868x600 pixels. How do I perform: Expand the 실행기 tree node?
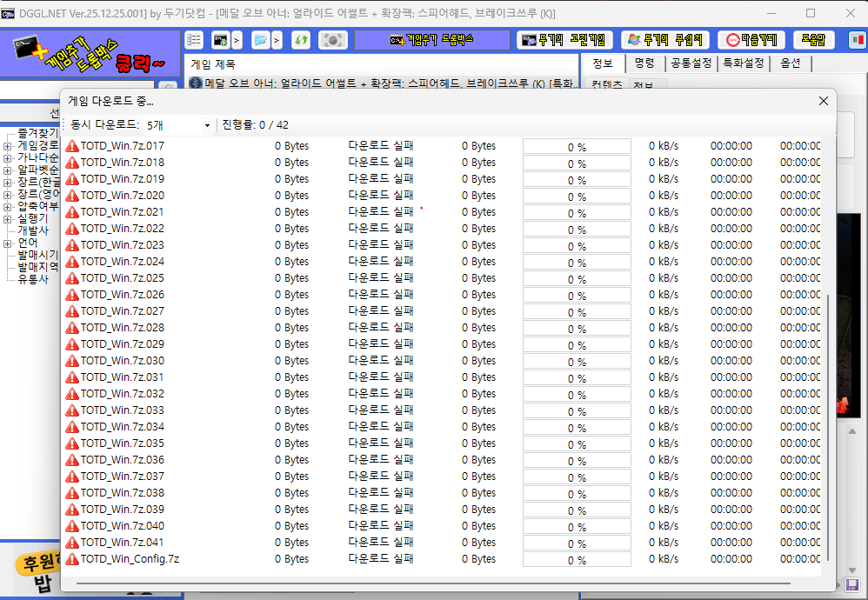tap(7, 219)
